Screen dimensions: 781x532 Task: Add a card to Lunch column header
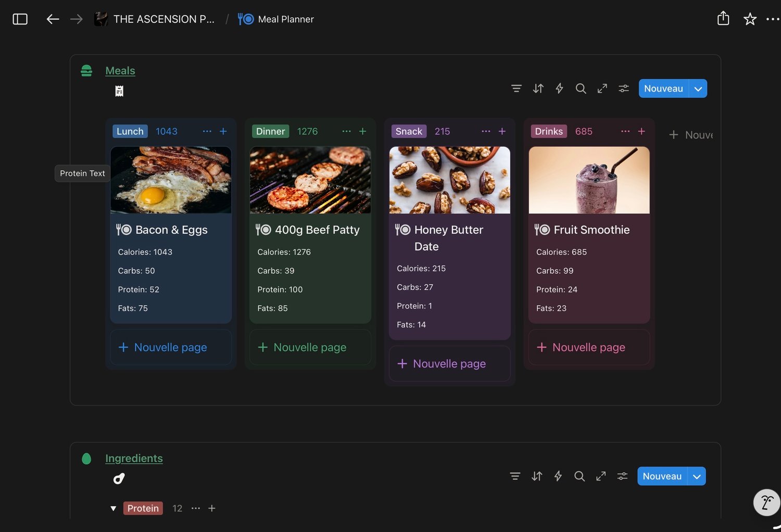tap(223, 131)
